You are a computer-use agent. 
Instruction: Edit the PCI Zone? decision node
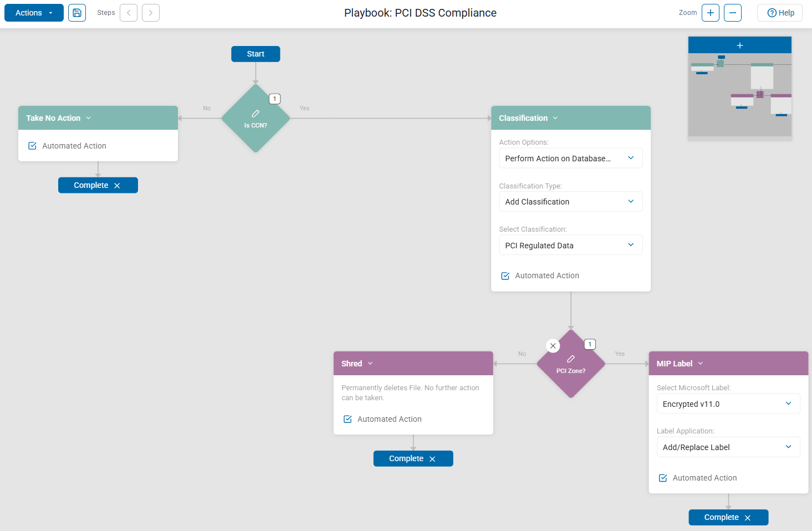click(x=571, y=359)
